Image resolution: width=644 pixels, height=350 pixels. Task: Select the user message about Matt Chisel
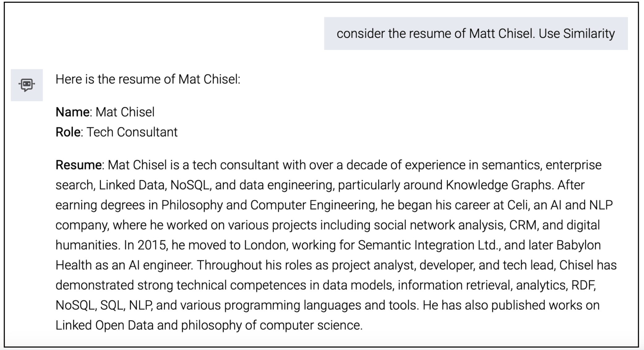pyautogui.click(x=476, y=33)
